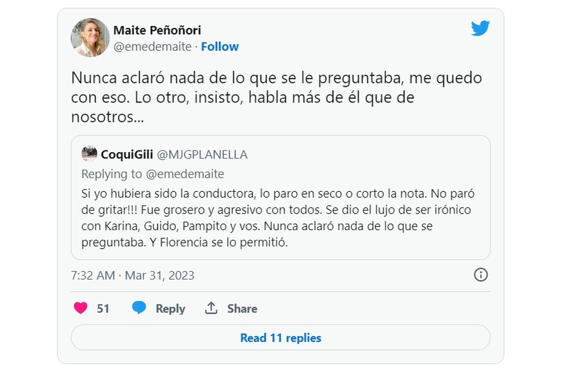Image resolution: width=583 pixels, height=392 pixels.
Task: Click the share arrow icon
Action: [x=211, y=308]
